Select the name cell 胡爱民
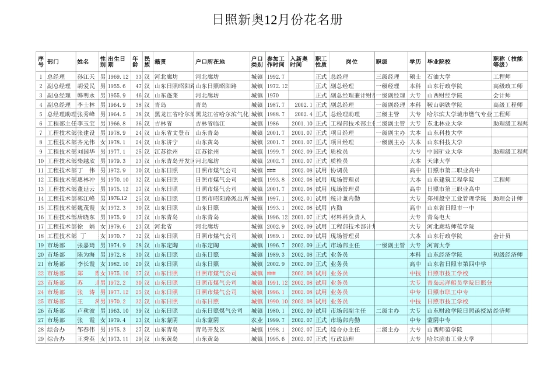554x392 pixels. 86,86
